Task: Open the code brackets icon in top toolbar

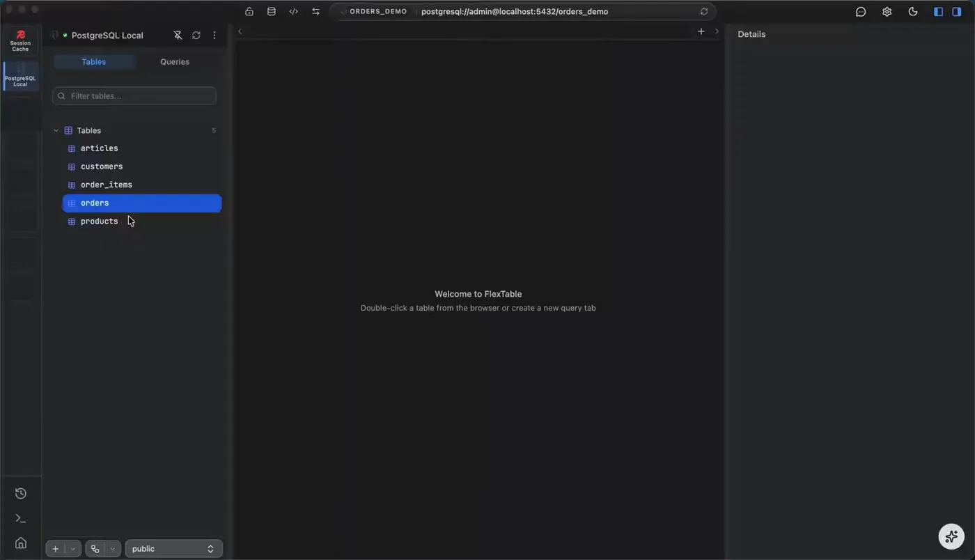Action: 294,12
